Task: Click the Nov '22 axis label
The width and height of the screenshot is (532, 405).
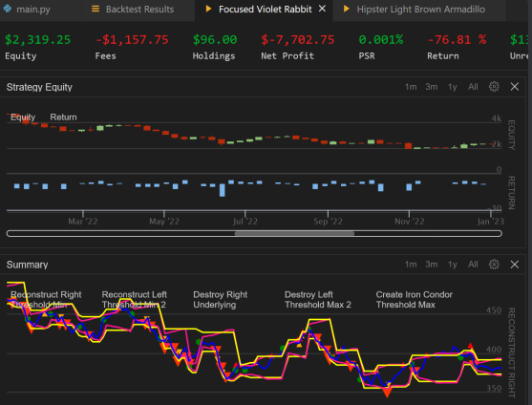Action: (x=409, y=222)
